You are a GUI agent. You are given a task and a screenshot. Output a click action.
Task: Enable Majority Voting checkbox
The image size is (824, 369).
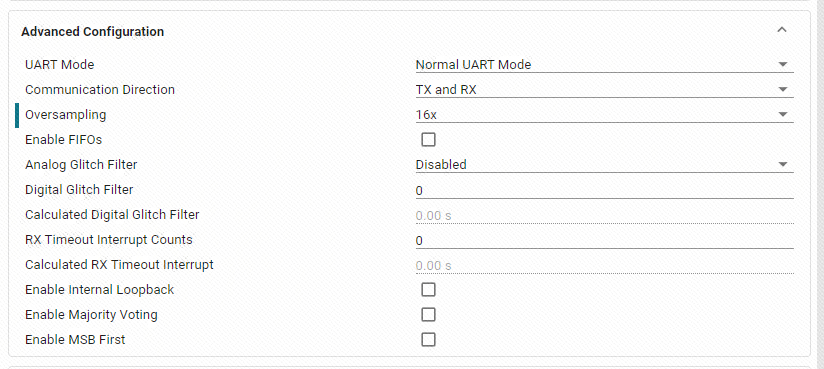pyautogui.click(x=428, y=315)
